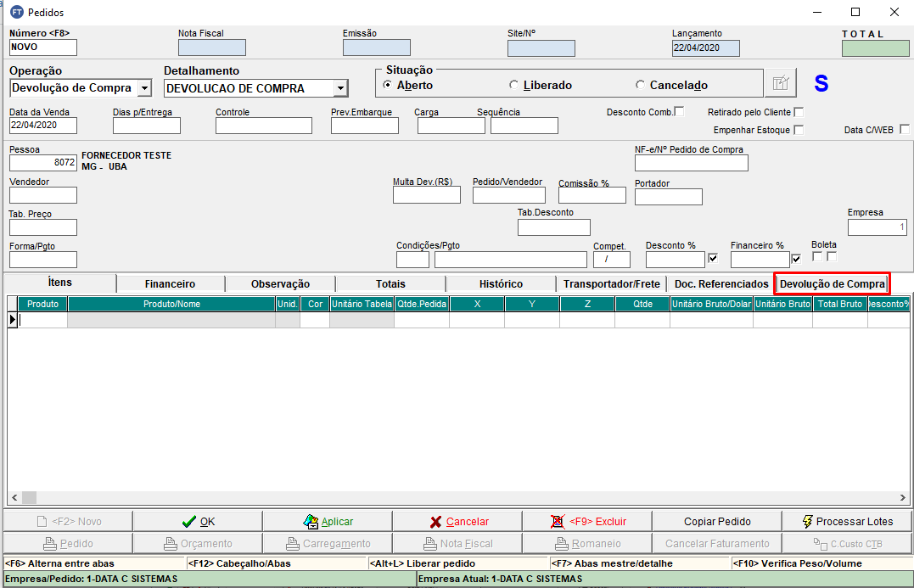Image resolution: width=914 pixels, height=588 pixels.
Task: Open the Histórico tab
Action: tap(501, 283)
